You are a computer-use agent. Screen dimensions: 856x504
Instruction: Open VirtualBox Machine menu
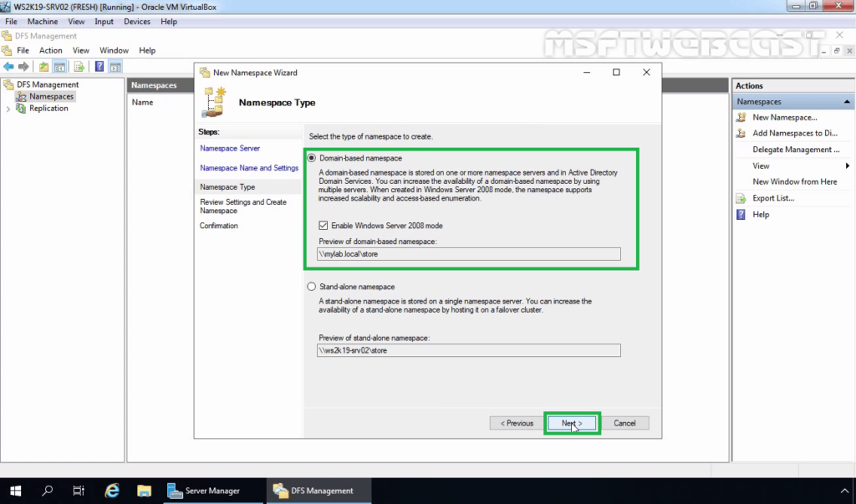pos(43,22)
